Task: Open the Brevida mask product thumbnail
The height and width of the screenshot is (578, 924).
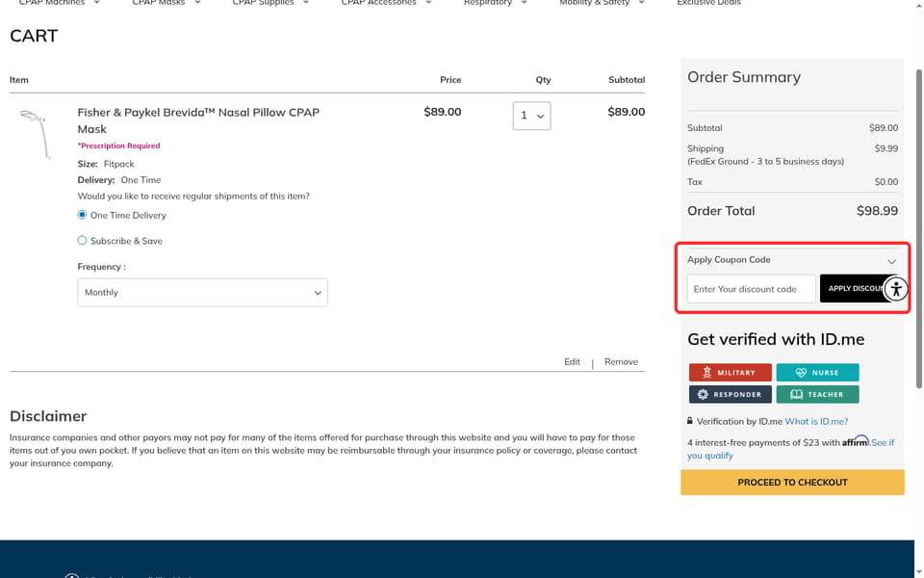Action: pos(36,134)
